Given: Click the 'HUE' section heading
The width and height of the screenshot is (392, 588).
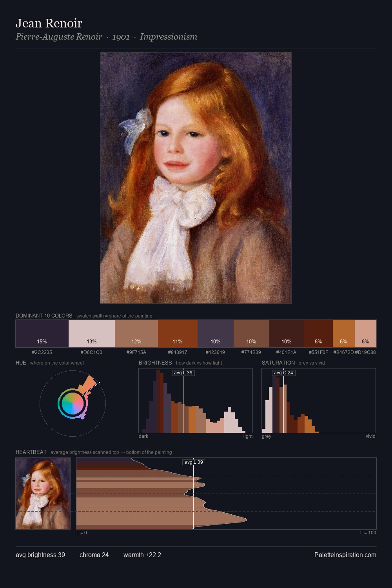Looking at the screenshot, I should click(x=21, y=363).
